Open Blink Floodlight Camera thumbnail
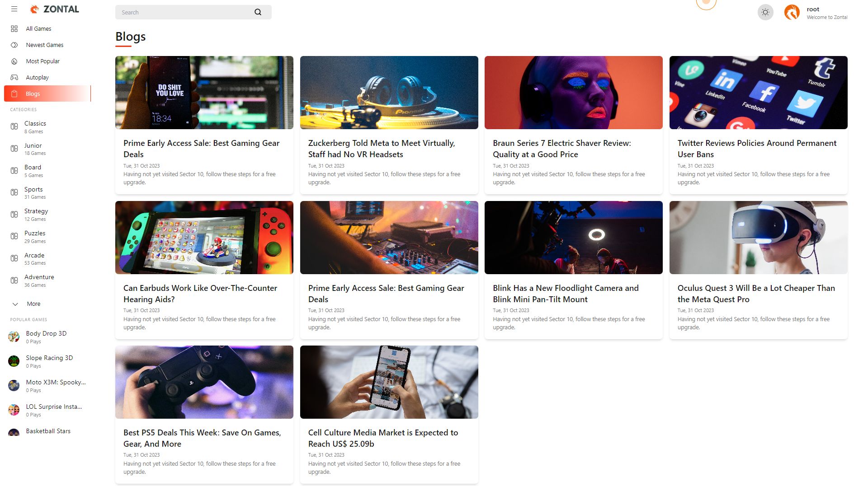Image resolution: width=868 pixels, height=486 pixels. (574, 238)
